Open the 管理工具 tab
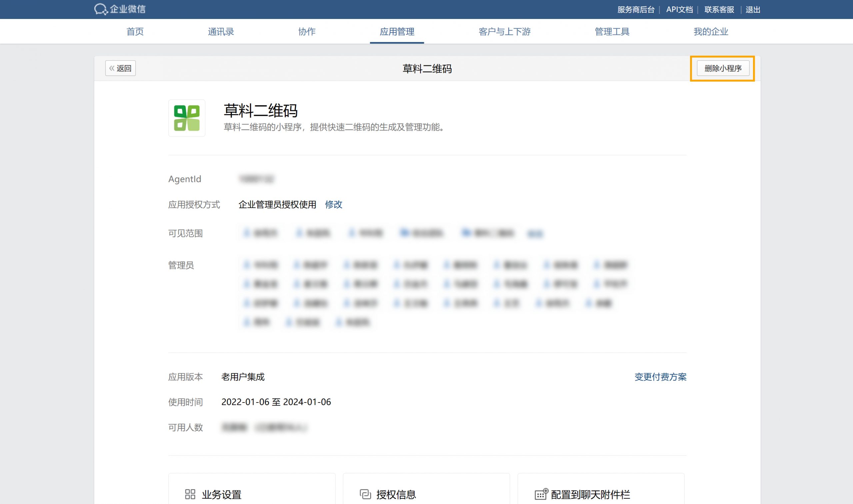The width and height of the screenshot is (853, 504). [x=612, y=32]
